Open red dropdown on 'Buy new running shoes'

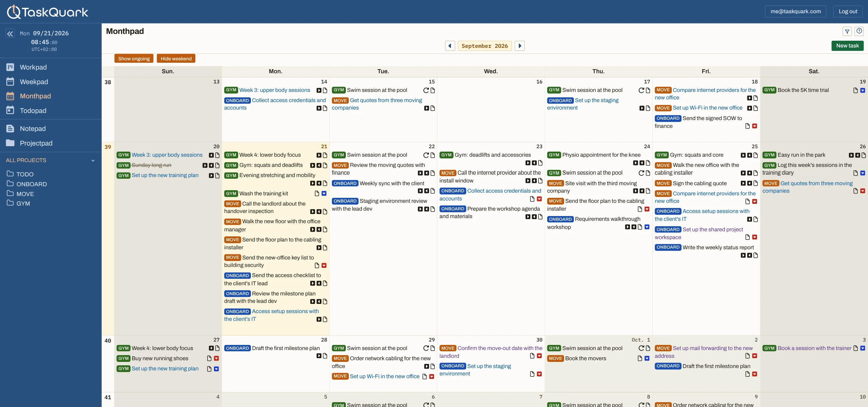tap(216, 358)
